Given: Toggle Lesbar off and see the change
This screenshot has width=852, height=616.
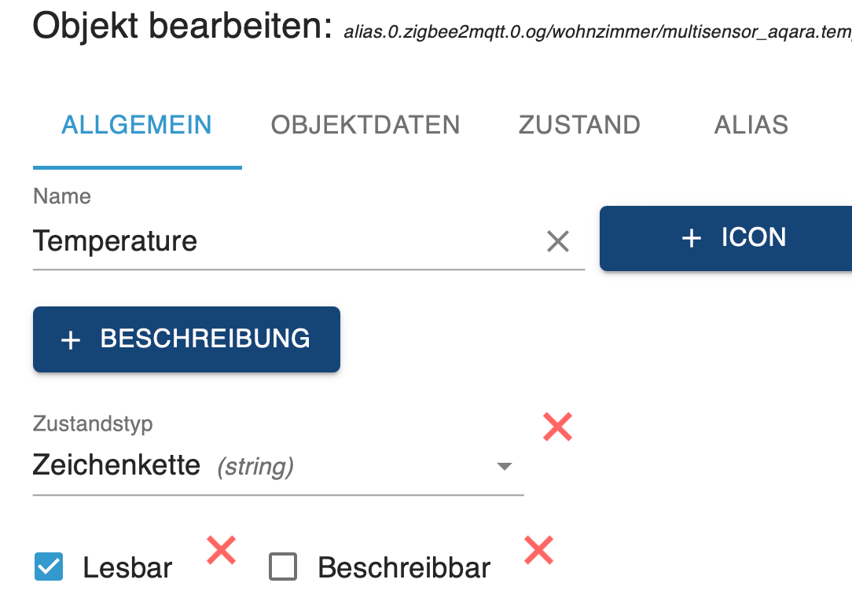Looking at the screenshot, I should coord(49,566).
